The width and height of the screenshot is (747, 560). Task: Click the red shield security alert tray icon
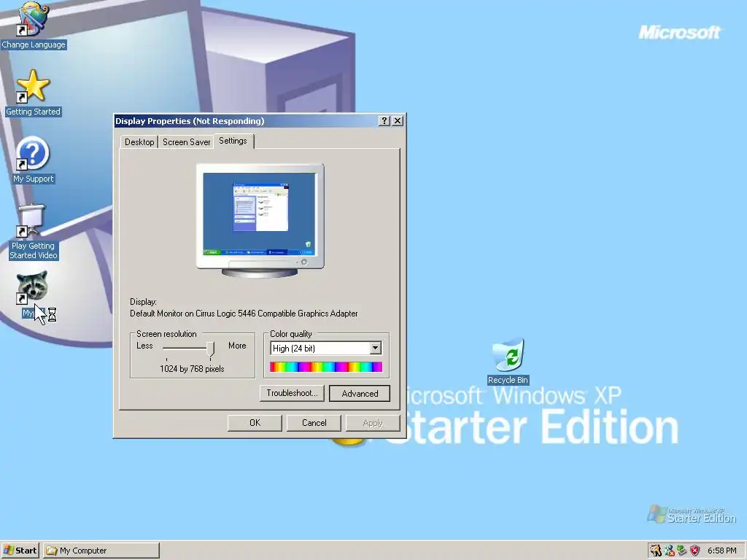[x=694, y=551]
